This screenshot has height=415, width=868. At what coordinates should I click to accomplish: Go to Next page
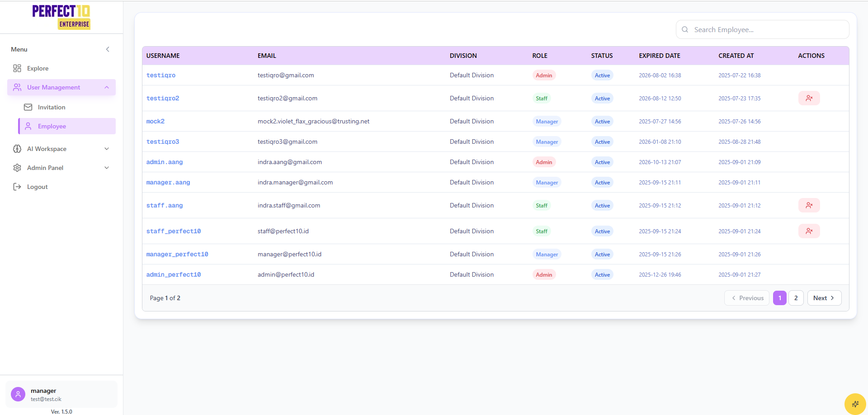click(824, 298)
